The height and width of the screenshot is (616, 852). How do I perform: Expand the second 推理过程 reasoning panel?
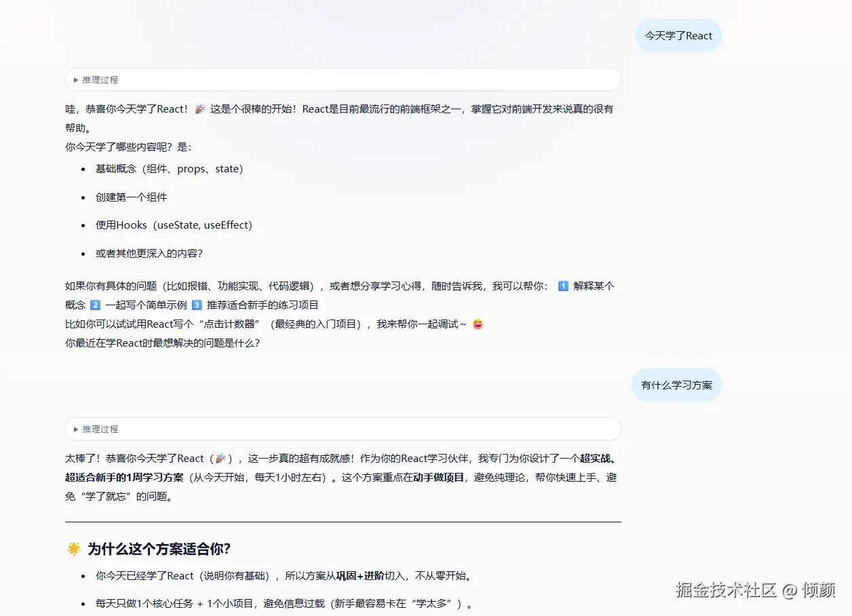click(x=343, y=429)
